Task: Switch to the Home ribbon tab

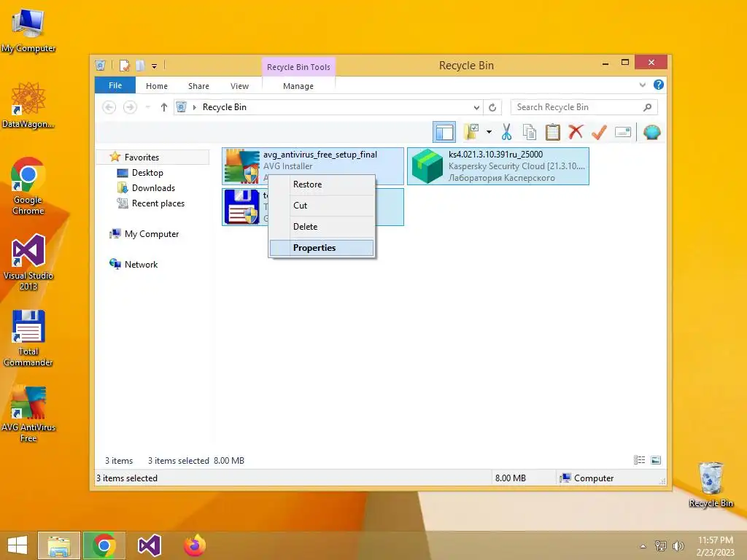Action: click(157, 86)
